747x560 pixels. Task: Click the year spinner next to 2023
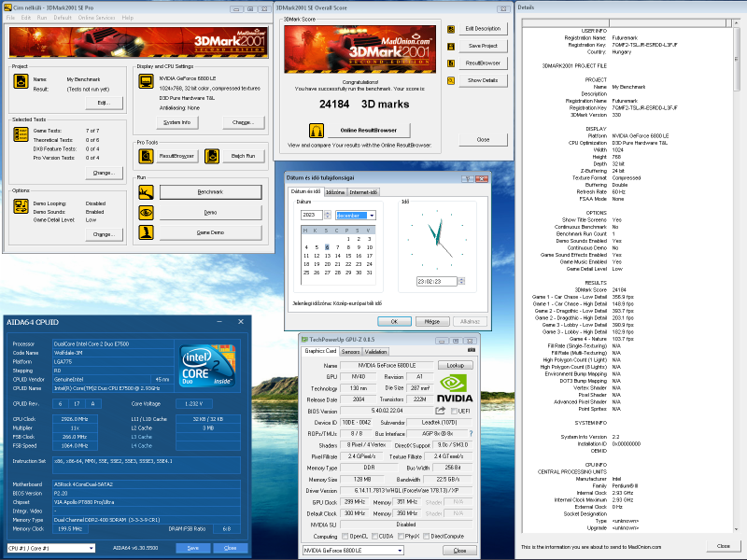coord(328,216)
